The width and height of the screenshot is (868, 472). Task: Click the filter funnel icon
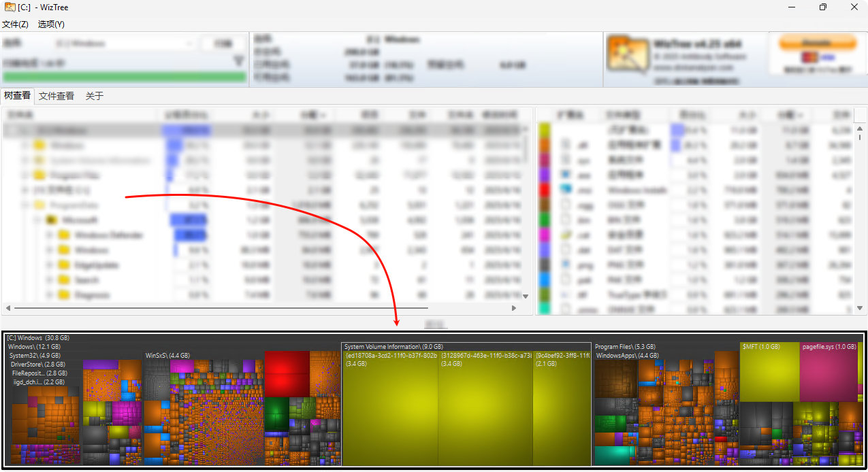pyautogui.click(x=239, y=61)
